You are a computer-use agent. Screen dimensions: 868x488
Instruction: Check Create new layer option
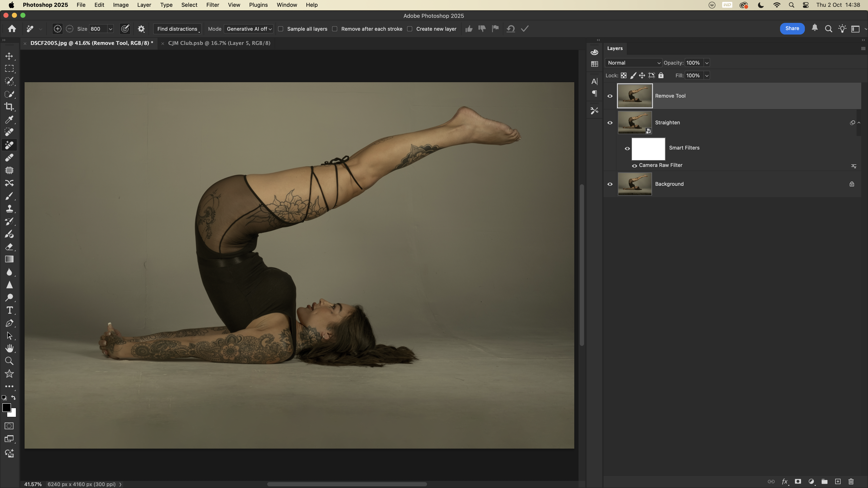click(x=409, y=29)
